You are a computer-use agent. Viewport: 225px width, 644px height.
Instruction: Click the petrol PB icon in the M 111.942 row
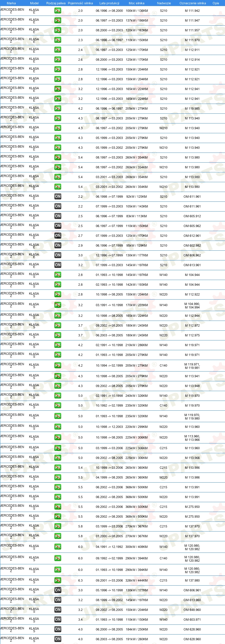click(58, 11)
